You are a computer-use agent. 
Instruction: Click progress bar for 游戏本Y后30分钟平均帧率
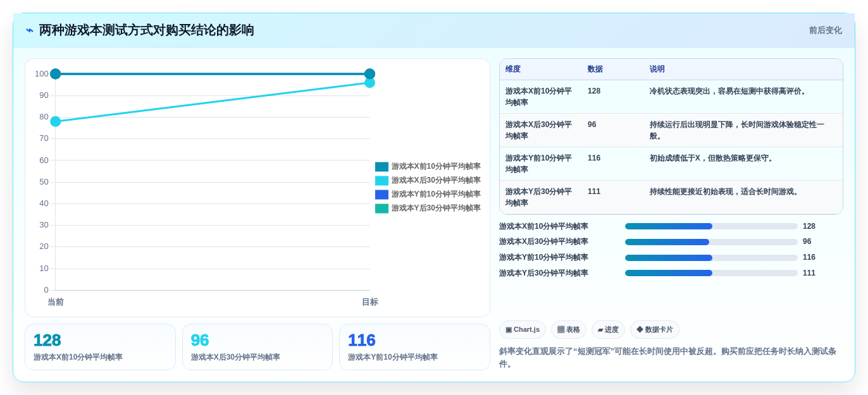point(711,273)
